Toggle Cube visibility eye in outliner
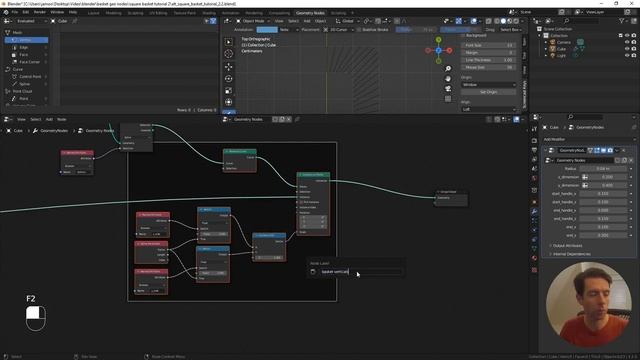Screen dimensions: 640x360 coord(627,49)
